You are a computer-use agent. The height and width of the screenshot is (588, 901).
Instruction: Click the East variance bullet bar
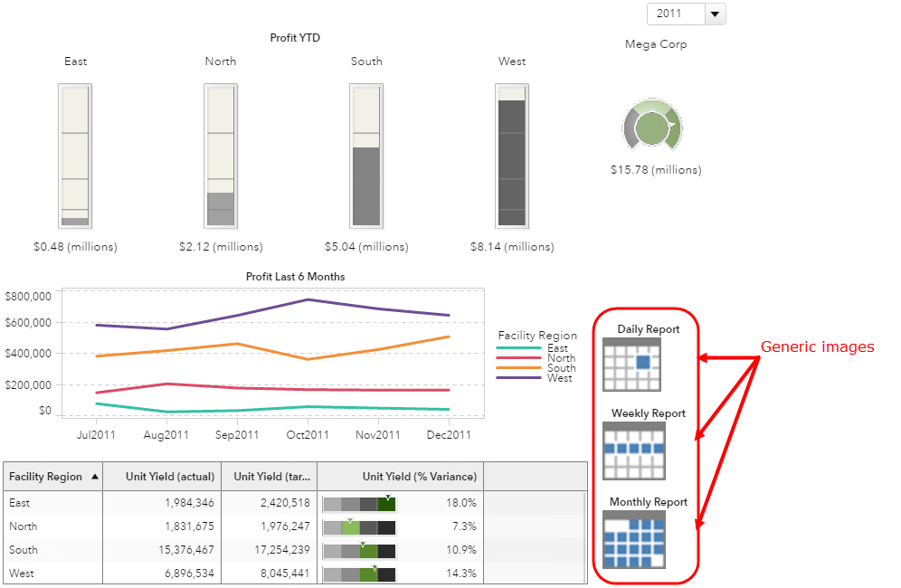(x=359, y=503)
